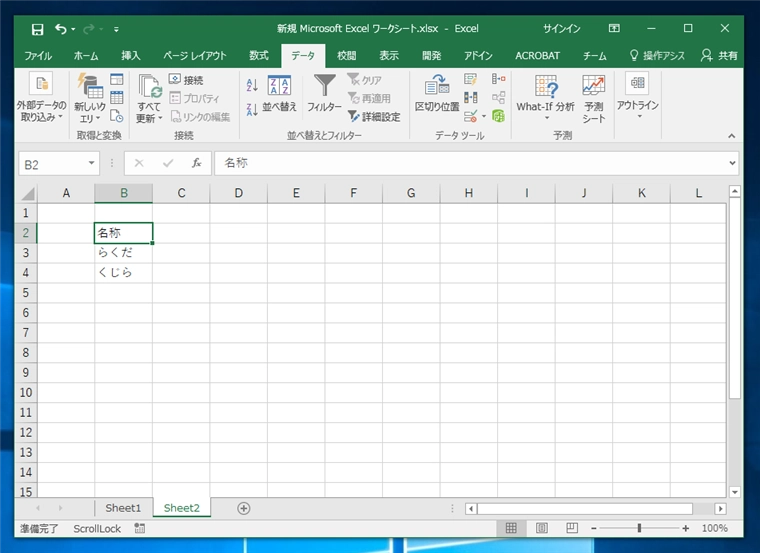This screenshot has height=553, width=760.
Task: Customize the Quick Access Toolbar
Action: pos(116,30)
